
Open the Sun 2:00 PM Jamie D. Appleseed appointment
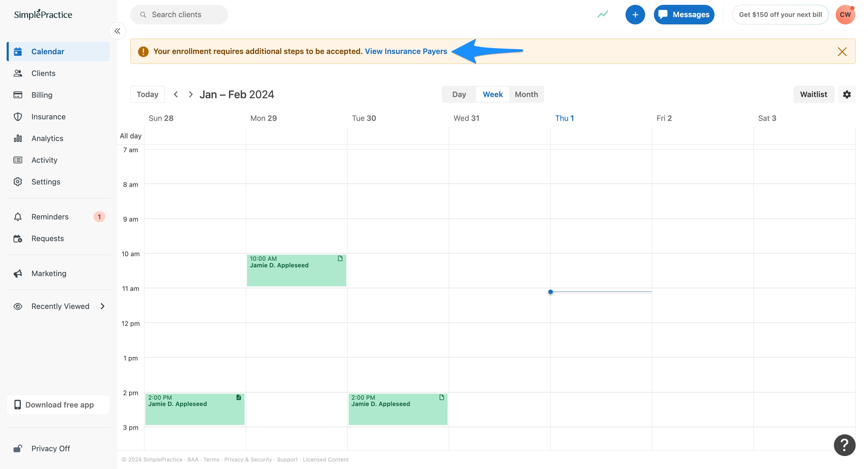195,409
